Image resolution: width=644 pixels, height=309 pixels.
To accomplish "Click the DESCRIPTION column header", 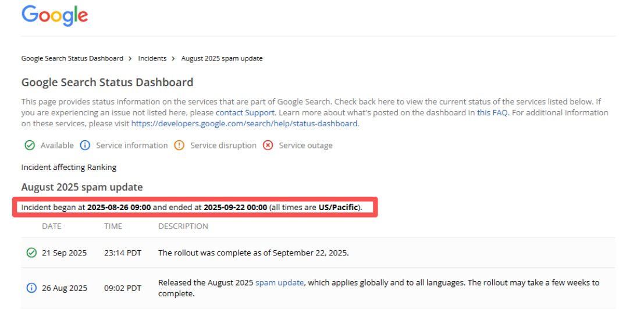I will (x=183, y=226).
